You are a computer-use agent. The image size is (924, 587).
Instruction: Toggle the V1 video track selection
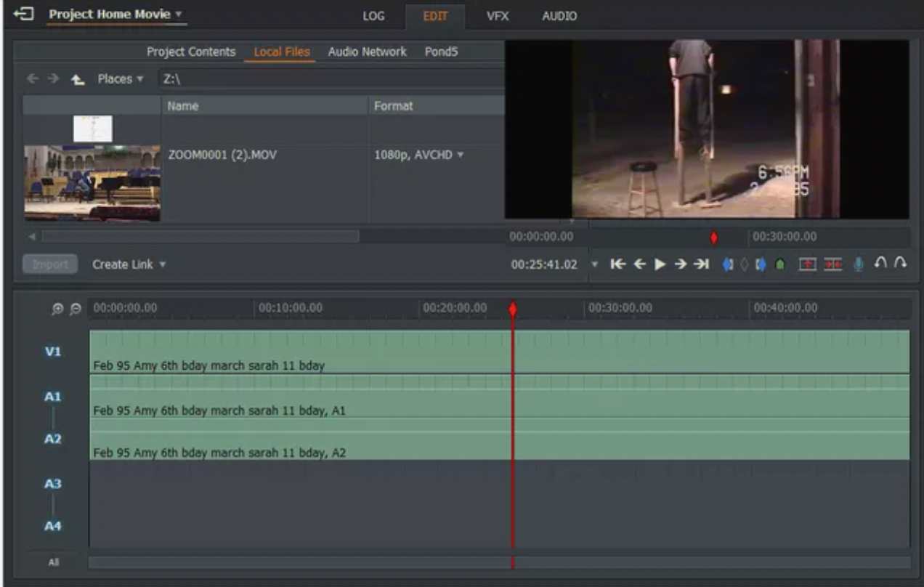(x=53, y=352)
